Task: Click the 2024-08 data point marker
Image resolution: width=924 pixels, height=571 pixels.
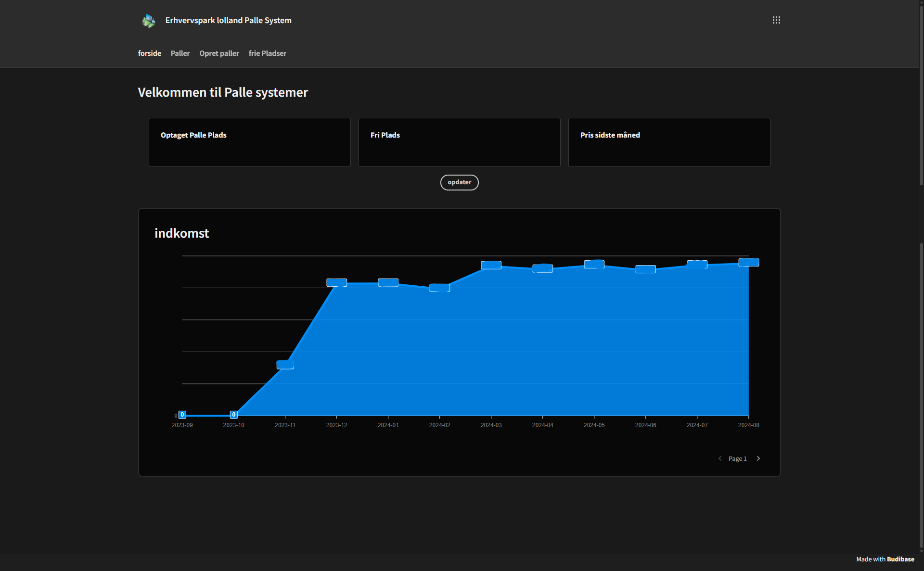Action: (748, 263)
